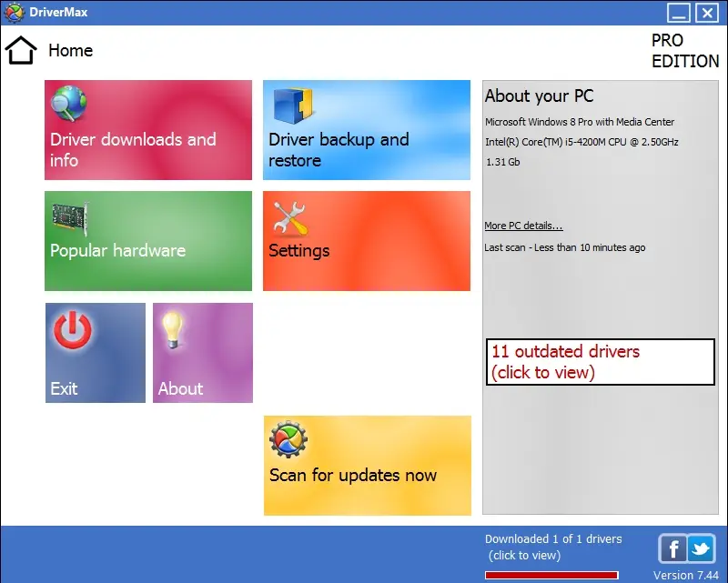Viewport: 728px width, 583px height.
Task: Click the Home house icon
Action: coord(21,50)
